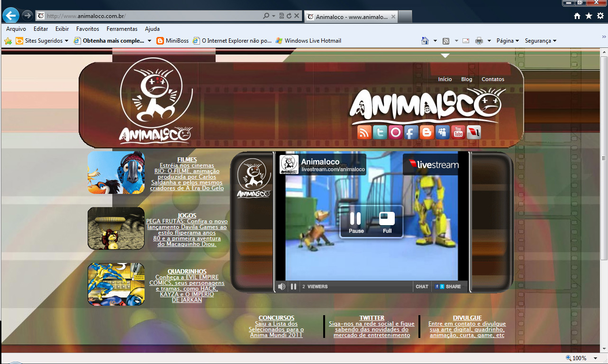Image resolution: width=608 pixels, height=364 pixels.
Task: Open the orange RSS feed social icon
Action: coord(364,132)
